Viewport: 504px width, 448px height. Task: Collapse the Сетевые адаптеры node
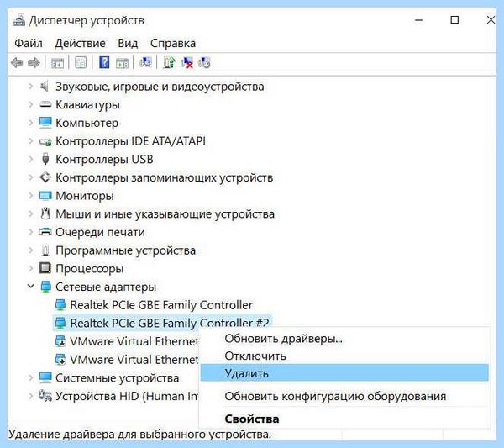tap(30, 287)
